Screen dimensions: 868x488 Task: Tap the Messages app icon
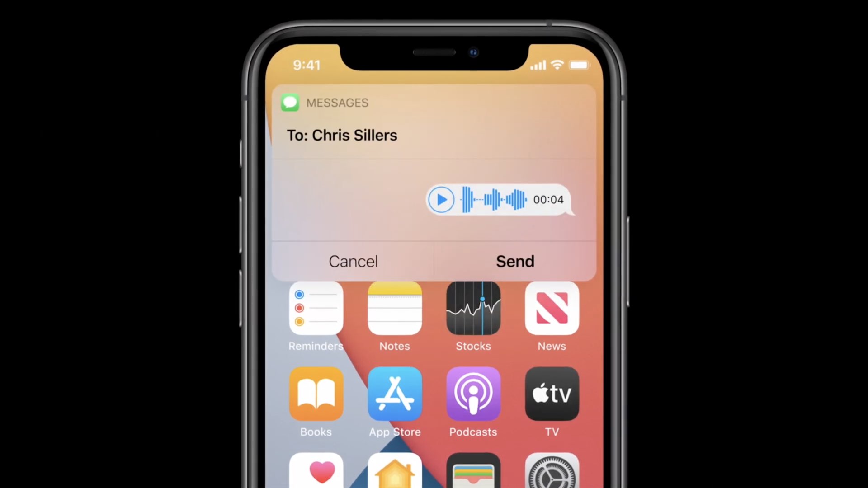(x=290, y=102)
